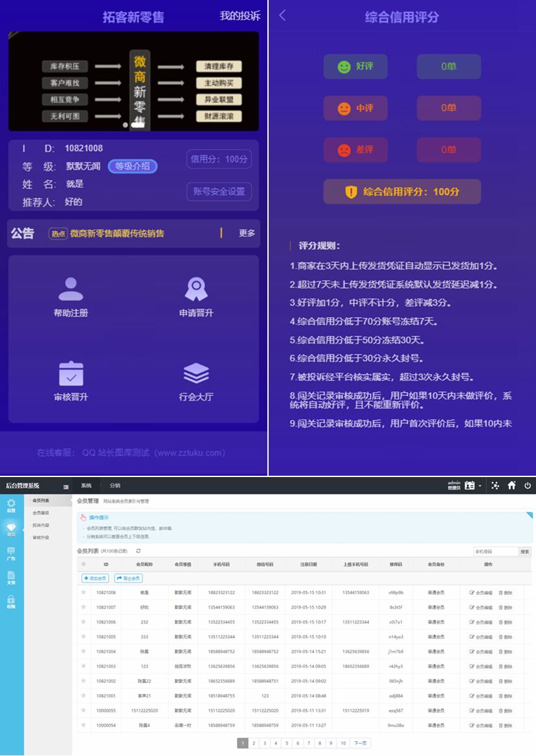
Task: Go back using the left arrow
Action: coord(282,16)
